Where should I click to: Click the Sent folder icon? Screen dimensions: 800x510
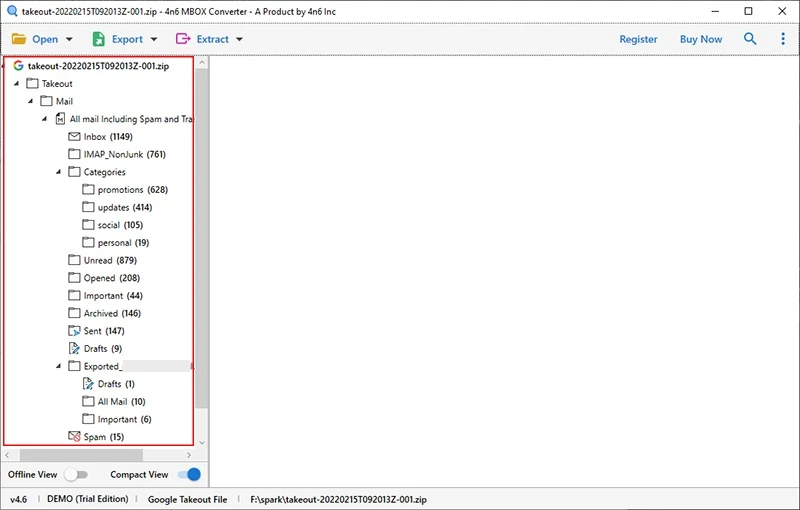[x=74, y=331]
